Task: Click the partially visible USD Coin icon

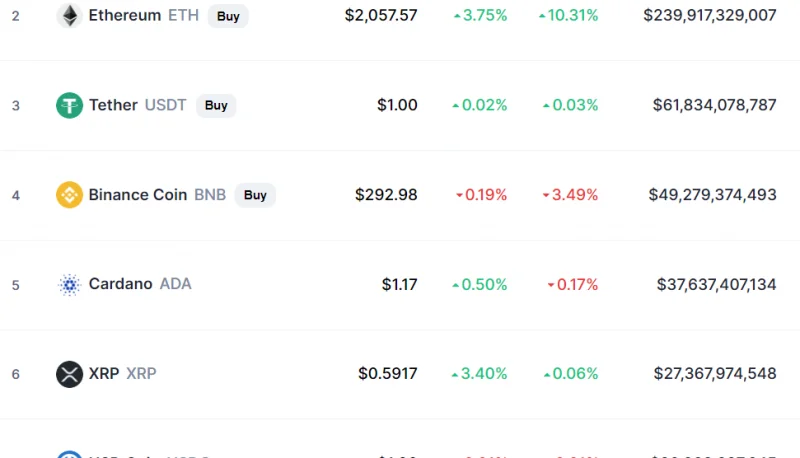Action: [69, 454]
